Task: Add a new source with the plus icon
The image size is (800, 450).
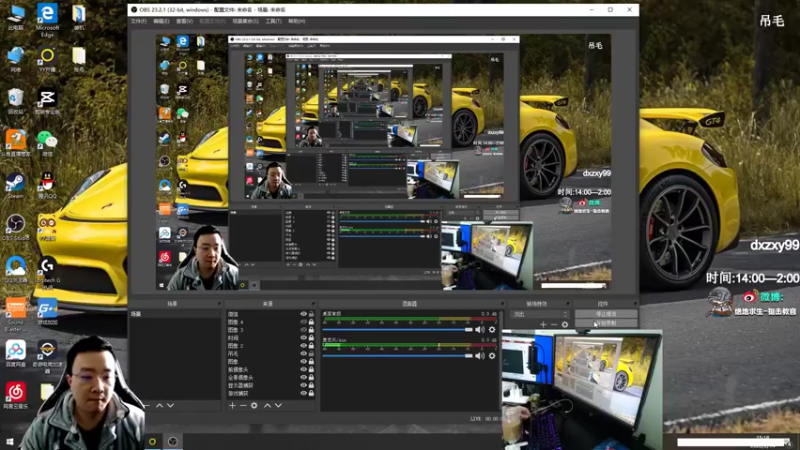Action: 232,406
